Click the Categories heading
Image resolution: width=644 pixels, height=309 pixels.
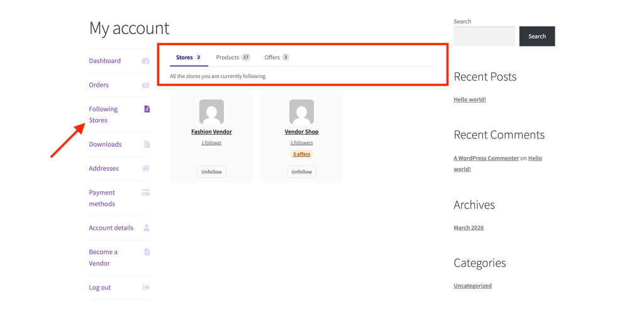pyautogui.click(x=480, y=263)
